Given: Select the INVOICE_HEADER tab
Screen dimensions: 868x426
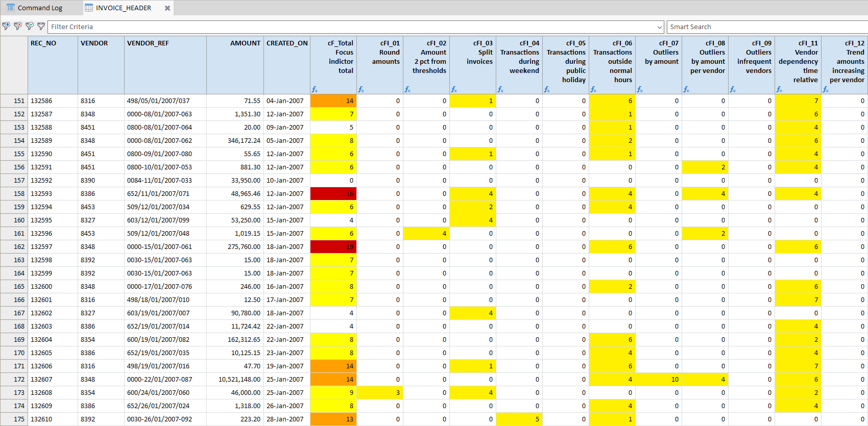Looking at the screenshot, I should 124,8.
